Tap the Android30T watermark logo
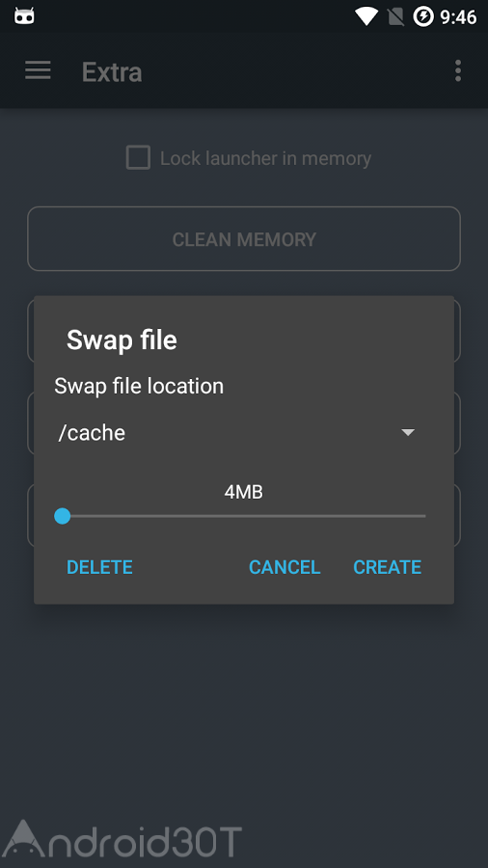This screenshot has width=488, height=868. click(x=122, y=839)
